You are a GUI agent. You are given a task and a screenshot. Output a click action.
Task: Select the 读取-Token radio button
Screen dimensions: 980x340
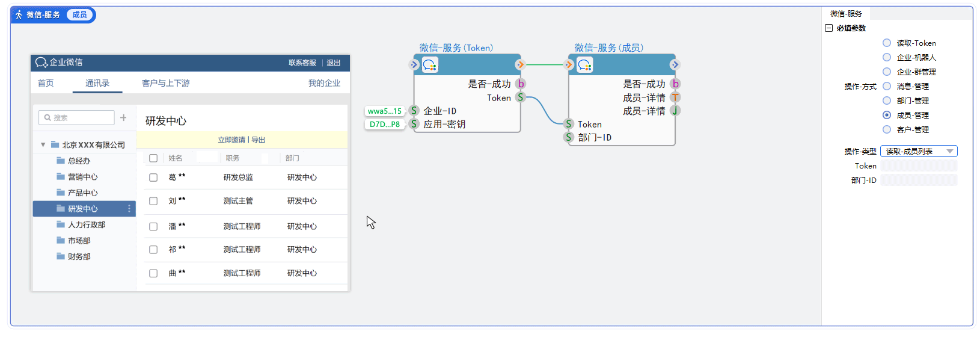[887, 43]
